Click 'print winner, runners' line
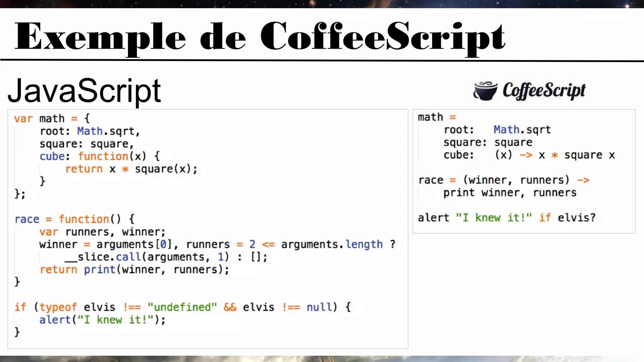Viewport: 644px width, 362px height. (x=510, y=193)
